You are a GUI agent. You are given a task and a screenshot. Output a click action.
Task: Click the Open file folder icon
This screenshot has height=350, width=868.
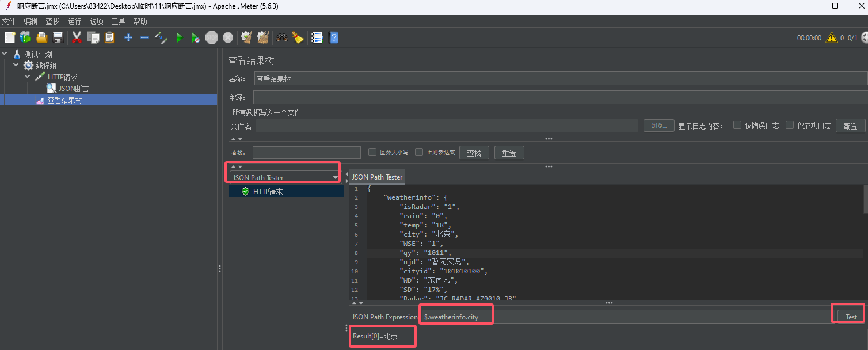click(41, 37)
